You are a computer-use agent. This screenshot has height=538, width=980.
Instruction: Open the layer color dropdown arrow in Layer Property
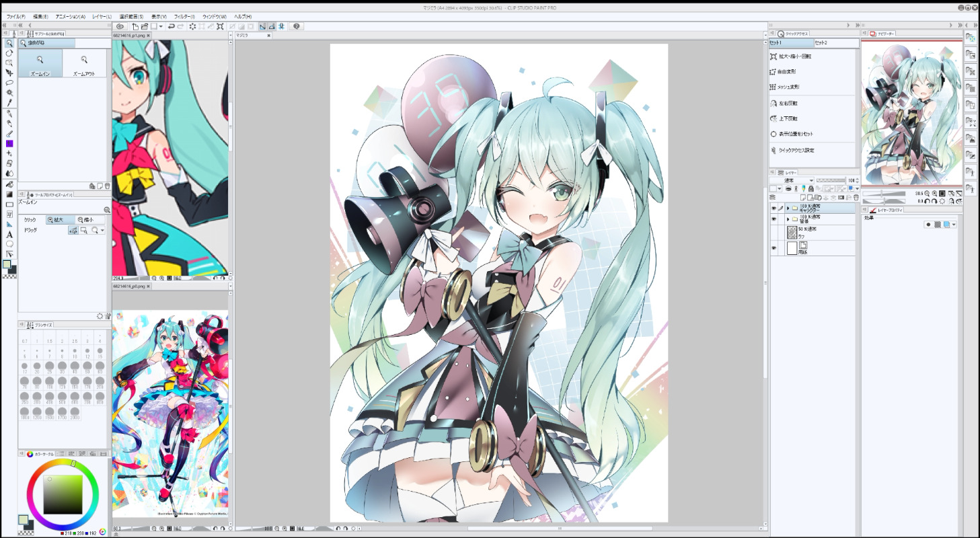(x=954, y=225)
